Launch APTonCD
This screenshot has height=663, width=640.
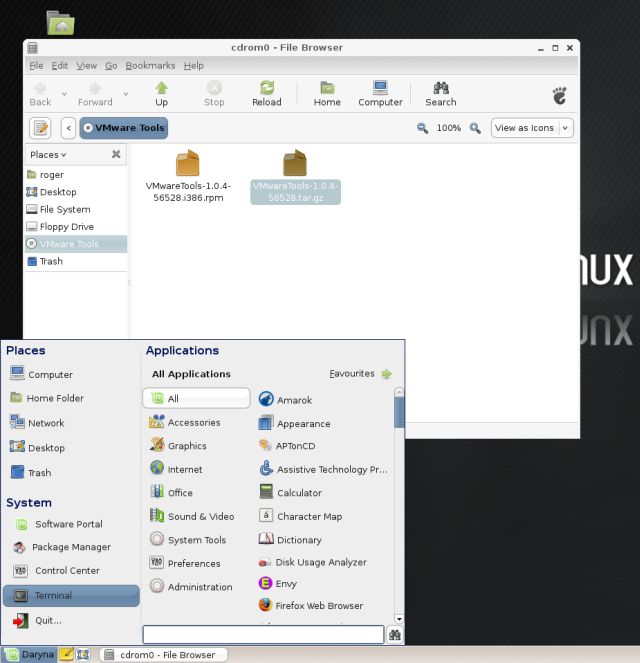click(287, 446)
